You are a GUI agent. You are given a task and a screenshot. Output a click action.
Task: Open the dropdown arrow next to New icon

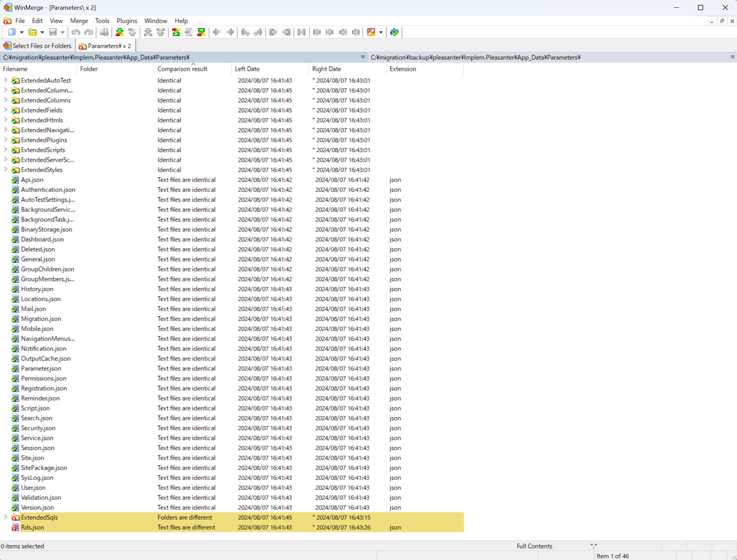pyautogui.click(x=22, y=32)
